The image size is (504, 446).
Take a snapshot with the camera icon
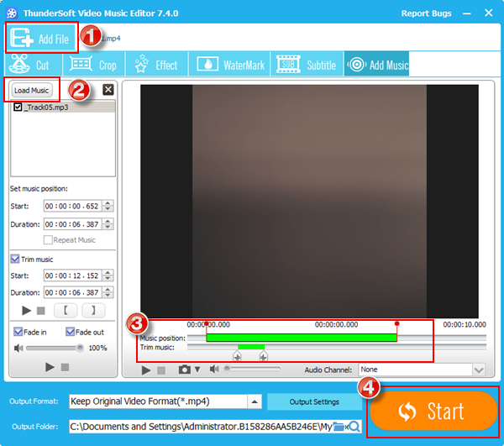click(184, 370)
